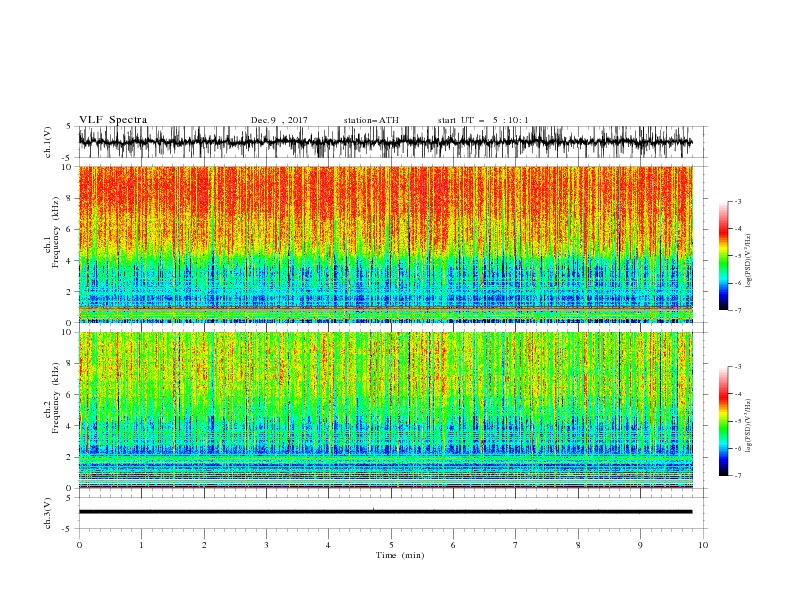Click the ch.3 flat voltage trace
Screen dimensions: 792x612
point(385,512)
